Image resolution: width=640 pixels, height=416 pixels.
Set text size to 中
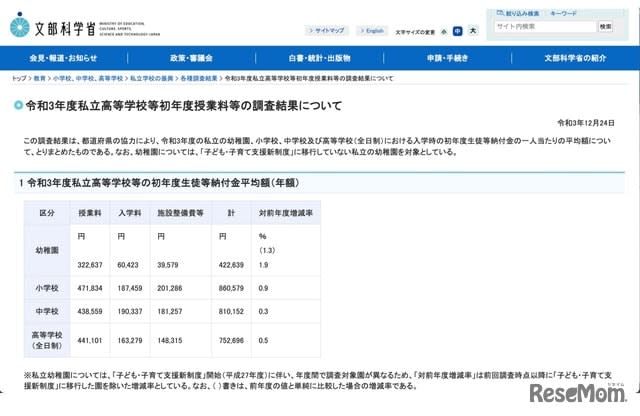[458, 31]
